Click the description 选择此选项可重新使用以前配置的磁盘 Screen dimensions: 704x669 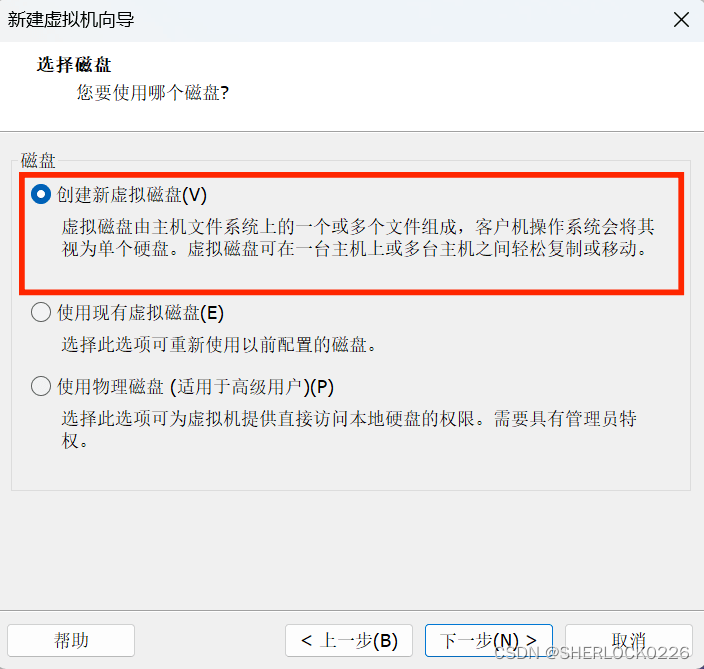pyautogui.click(x=219, y=344)
